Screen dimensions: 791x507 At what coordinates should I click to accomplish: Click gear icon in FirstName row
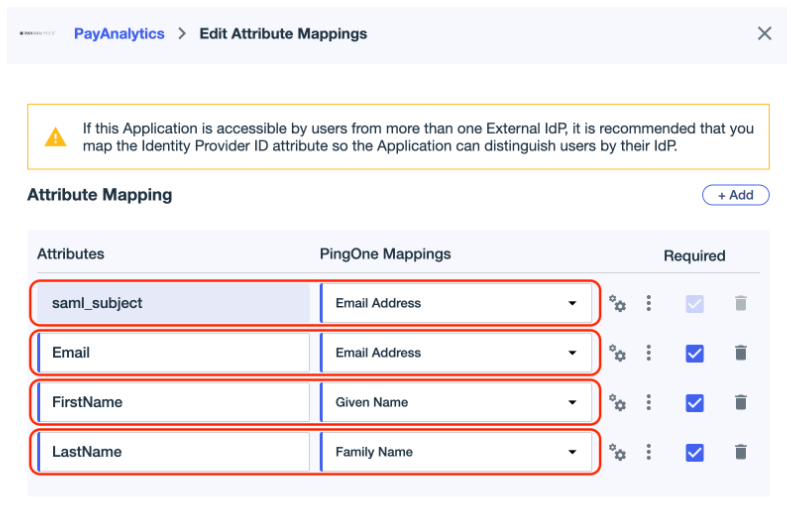coord(618,403)
